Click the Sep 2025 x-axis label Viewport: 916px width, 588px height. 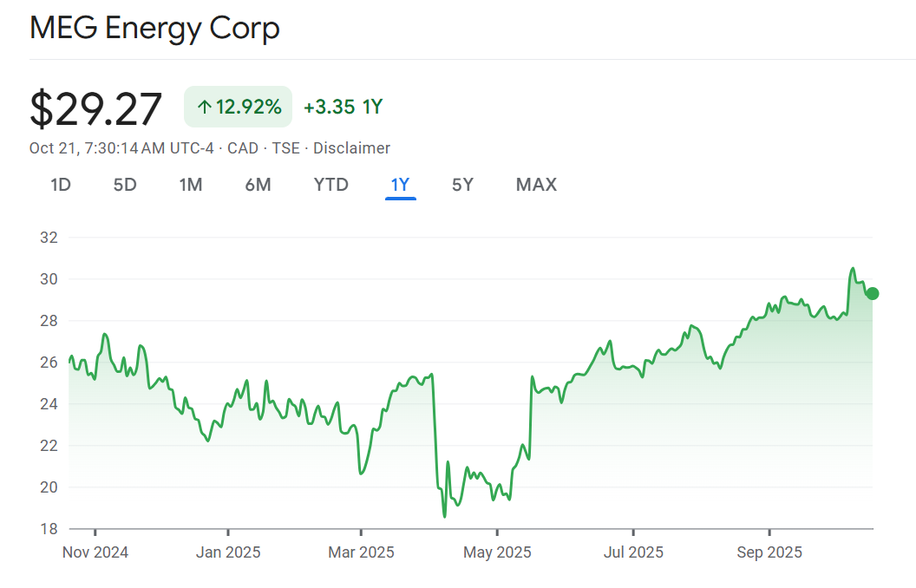click(x=769, y=552)
